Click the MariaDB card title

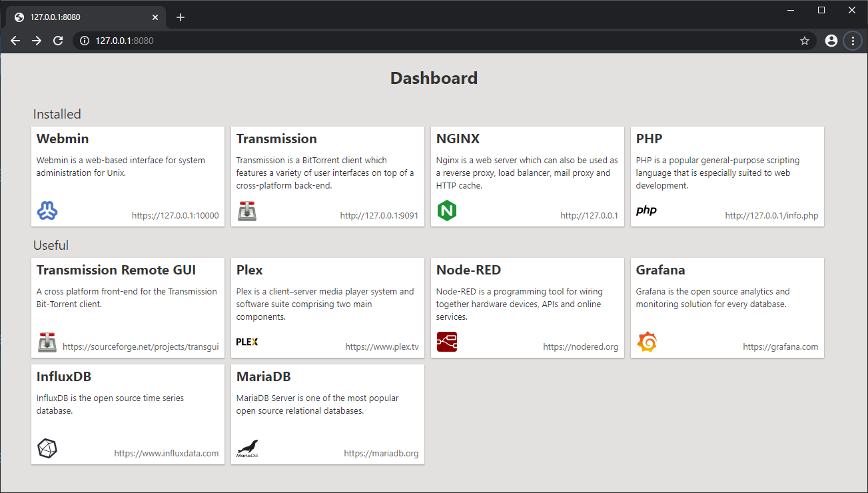(x=264, y=376)
